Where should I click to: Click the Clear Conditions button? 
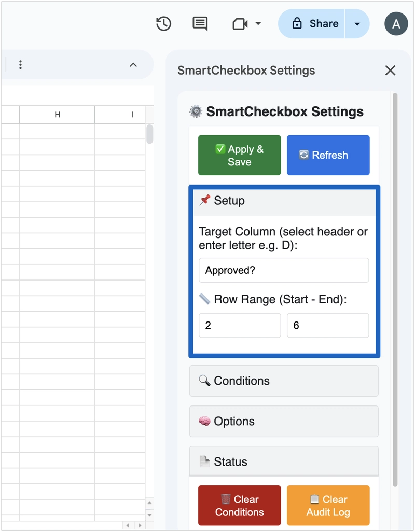pyautogui.click(x=240, y=505)
